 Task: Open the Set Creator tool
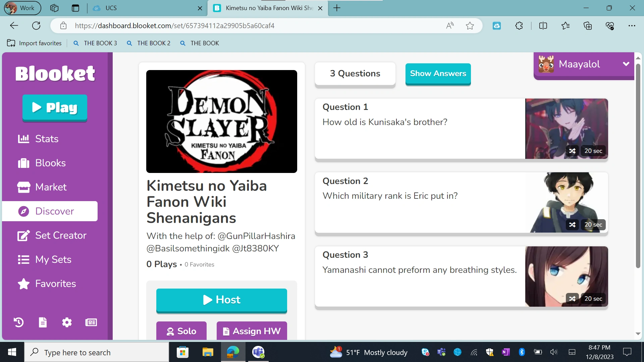coord(60,235)
